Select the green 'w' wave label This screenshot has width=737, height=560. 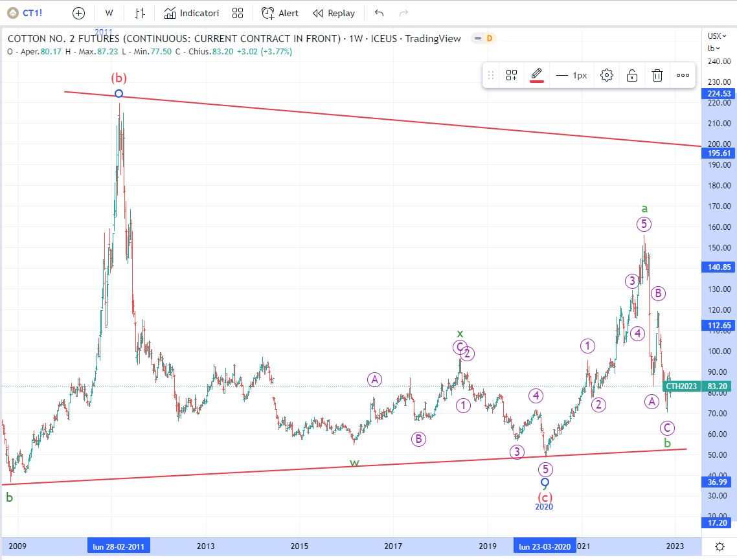354,462
